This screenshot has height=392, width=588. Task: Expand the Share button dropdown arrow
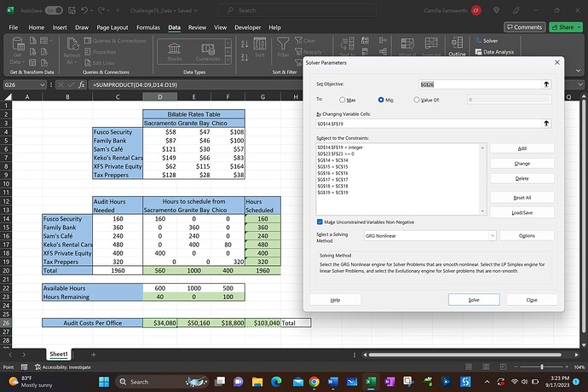(x=579, y=27)
